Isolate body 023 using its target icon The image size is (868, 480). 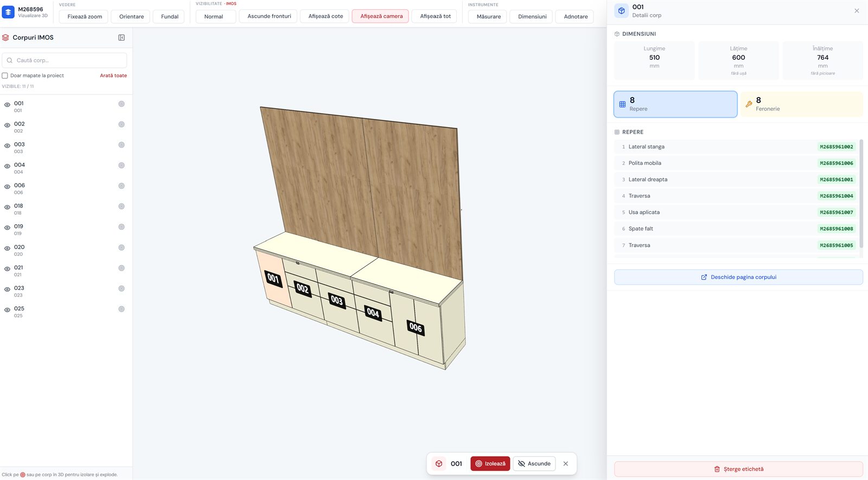122,288
